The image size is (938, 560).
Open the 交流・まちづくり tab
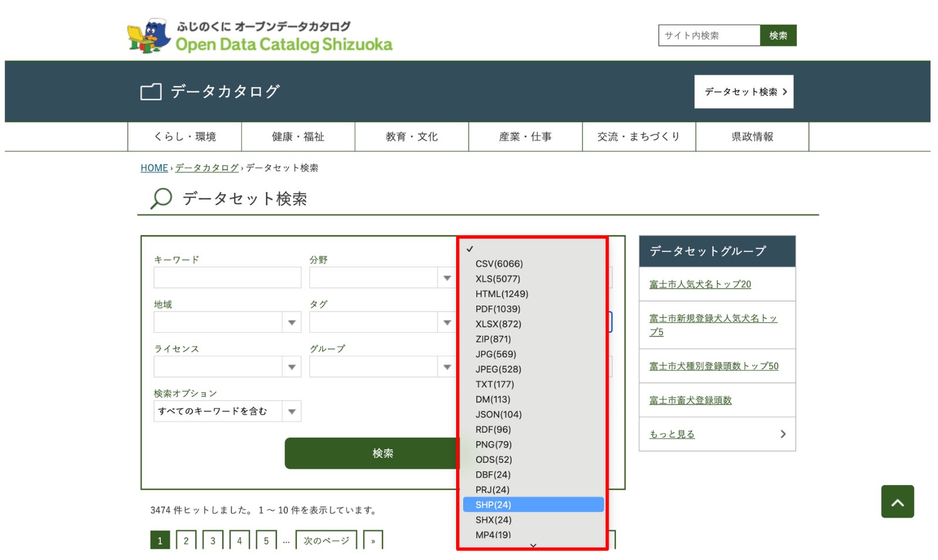639,136
